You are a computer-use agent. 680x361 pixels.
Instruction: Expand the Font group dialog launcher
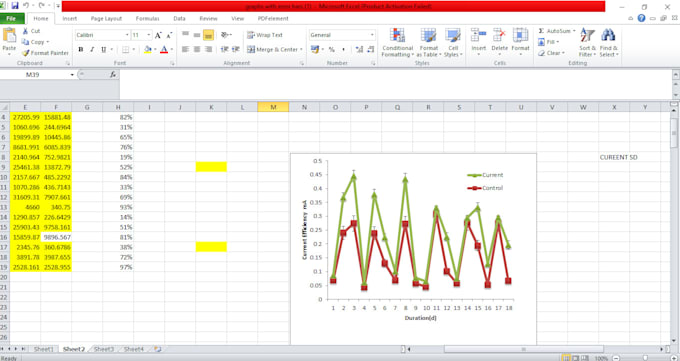(172, 63)
